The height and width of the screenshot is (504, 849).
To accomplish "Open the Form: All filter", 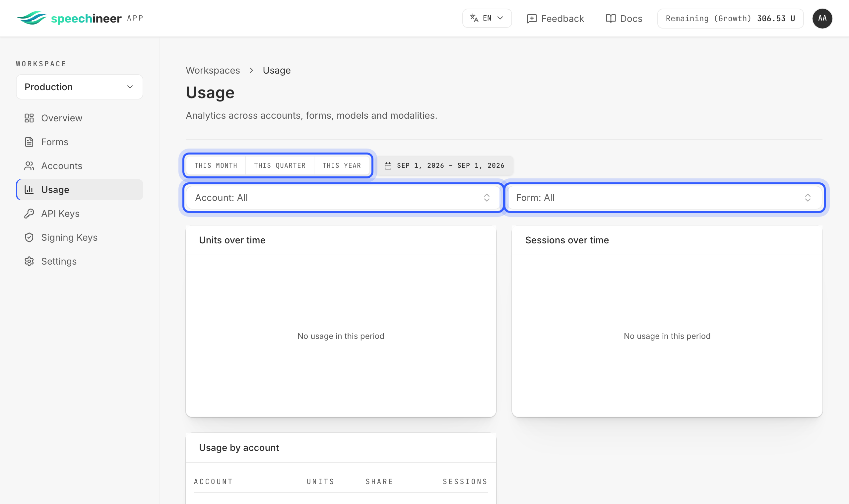I will [x=664, y=198].
